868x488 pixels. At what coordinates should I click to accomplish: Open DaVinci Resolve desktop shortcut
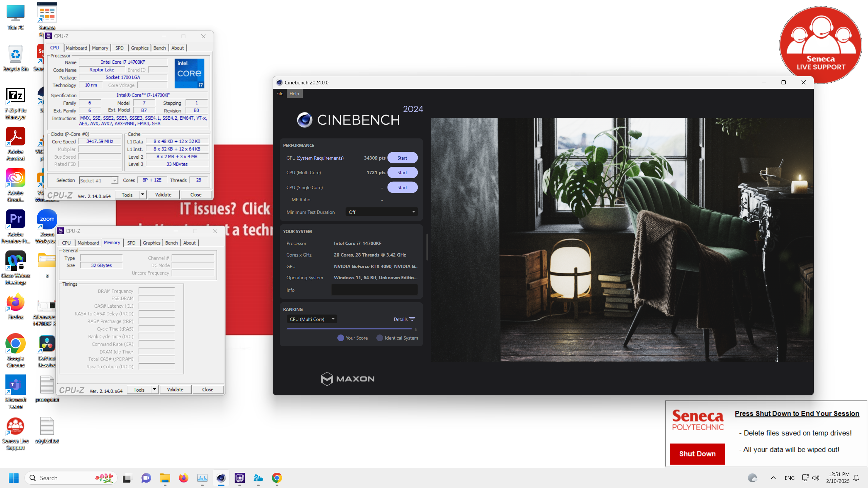tap(47, 351)
